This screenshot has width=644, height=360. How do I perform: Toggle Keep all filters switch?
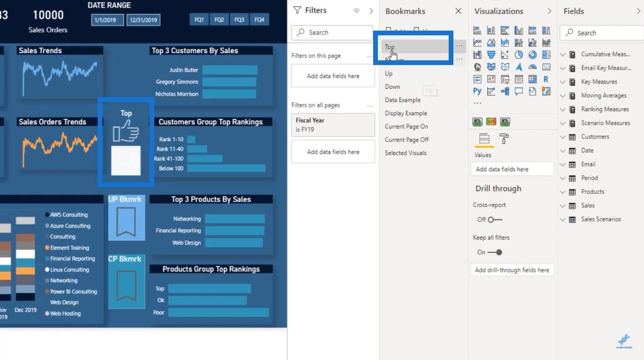point(495,252)
